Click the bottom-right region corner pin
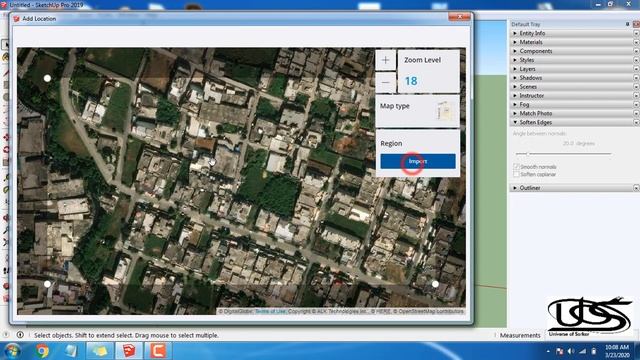The image size is (640, 360). 436,284
